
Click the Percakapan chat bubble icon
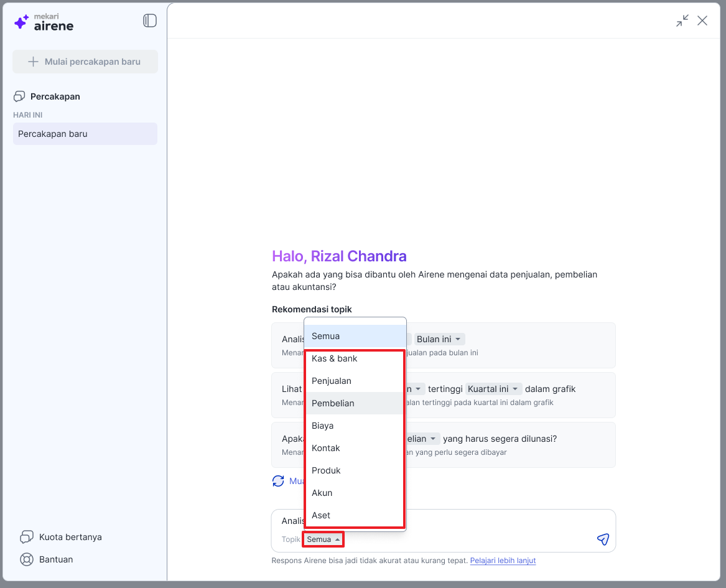pos(19,96)
